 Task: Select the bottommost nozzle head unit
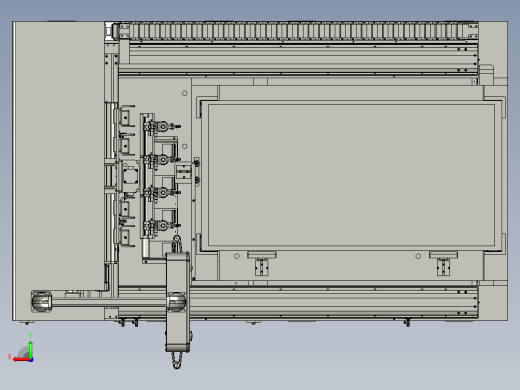(162, 226)
